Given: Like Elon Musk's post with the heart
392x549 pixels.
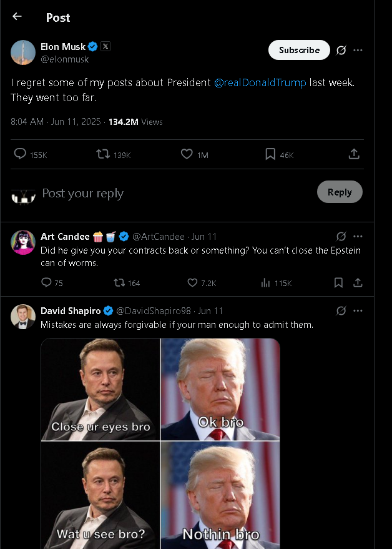Looking at the screenshot, I should click(187, 154).
